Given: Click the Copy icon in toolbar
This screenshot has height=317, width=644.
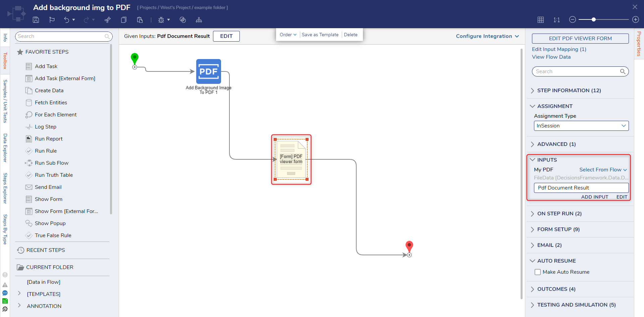Looking at the screenshot, I should pyautogui.click(x=124, y=20).
